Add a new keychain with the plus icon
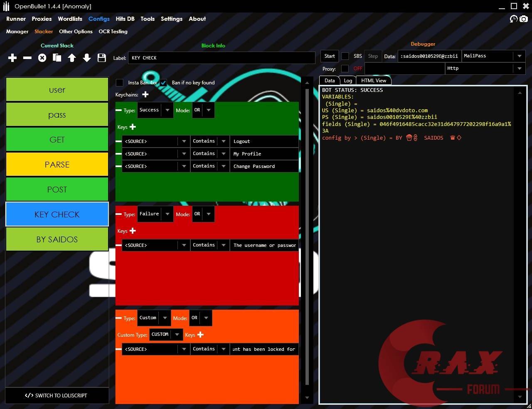The height and width of the screenshot is (409, 532). point(145,94)
